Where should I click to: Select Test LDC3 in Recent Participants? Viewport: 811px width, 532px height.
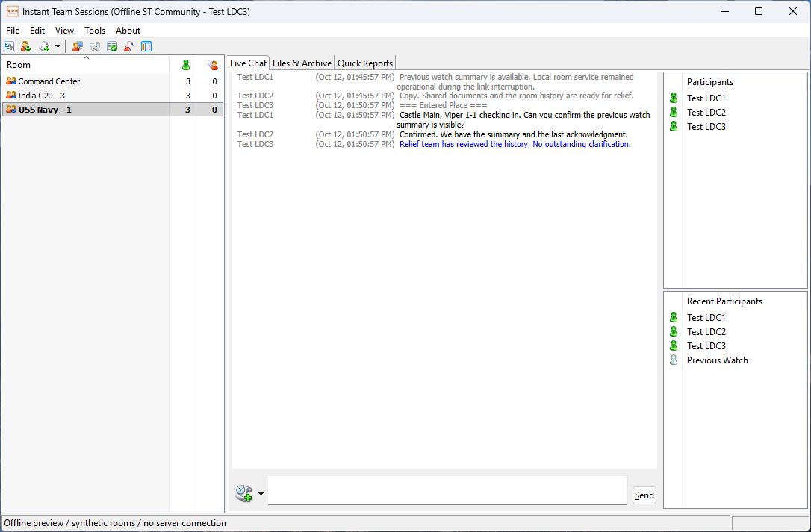[x=706, y=346]
